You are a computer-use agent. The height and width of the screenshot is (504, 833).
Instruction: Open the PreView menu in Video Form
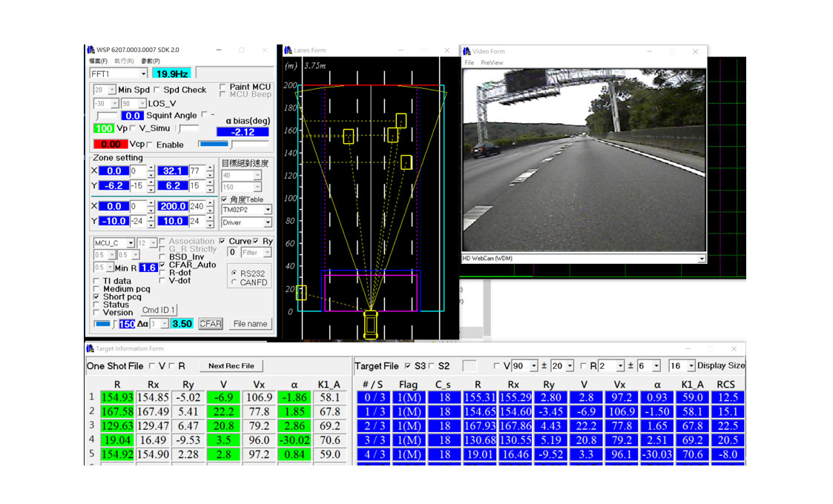(x=492, y=63)
